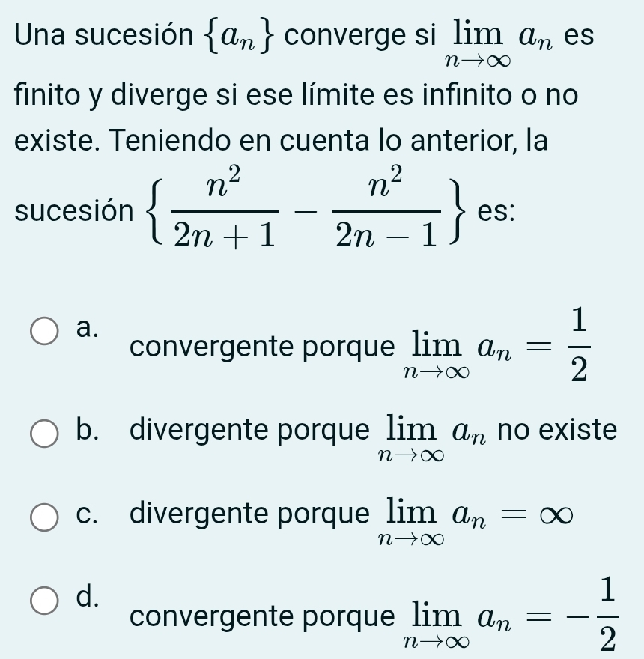This screenshot has height=659, width=644.
Task: Click the word "sucesión" before the braces formula
Action: 63,212
